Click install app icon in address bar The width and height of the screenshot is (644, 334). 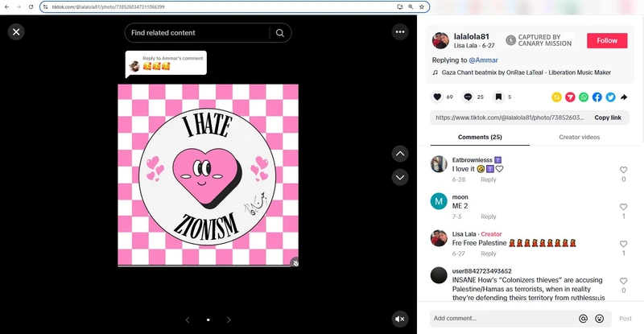click(399, 7)
